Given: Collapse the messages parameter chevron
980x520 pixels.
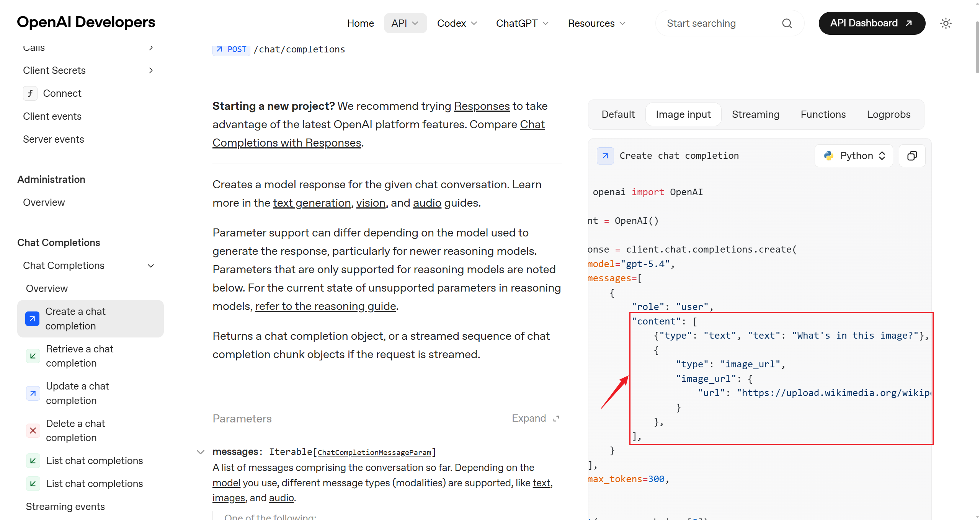Looking at the screenshot, I should point(200,452).
